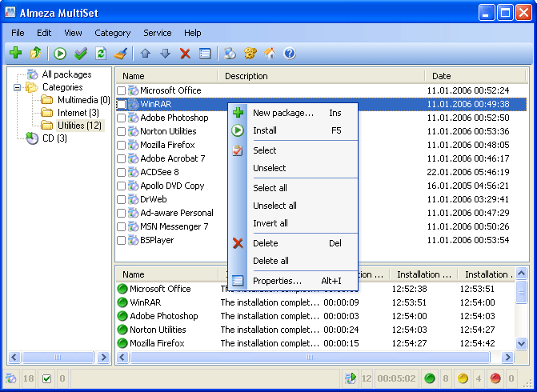Open the CD (3) tree item
This screenshot has width=537, height=392.
coord(54,138)
